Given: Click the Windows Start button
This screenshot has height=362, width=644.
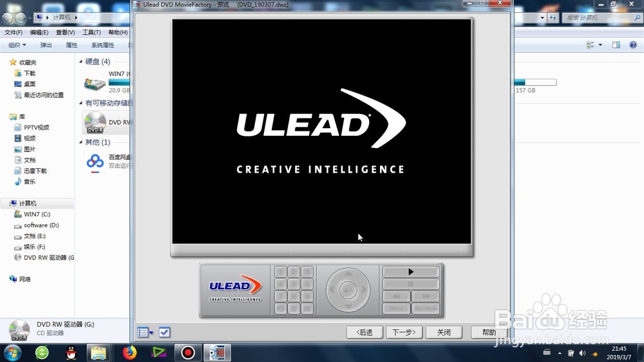Looking at the screenshot, I should (x=12, y=352).
